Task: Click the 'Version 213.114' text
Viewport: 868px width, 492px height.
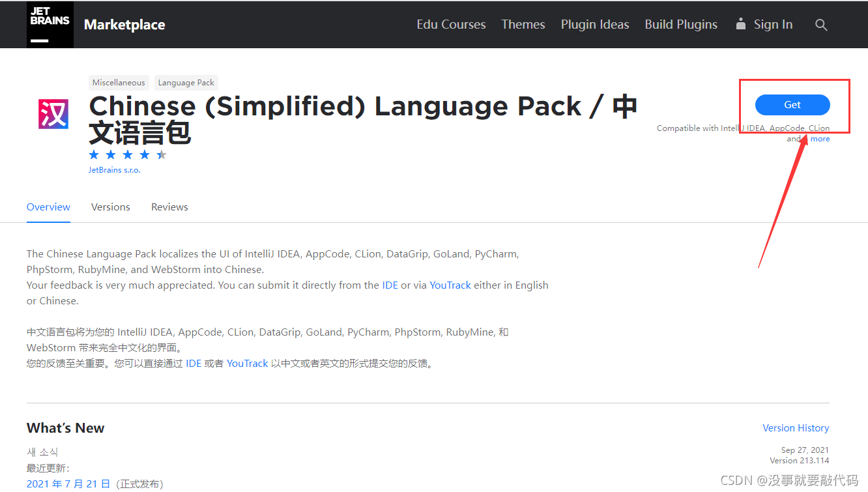Action: click(x=800, y=461)
